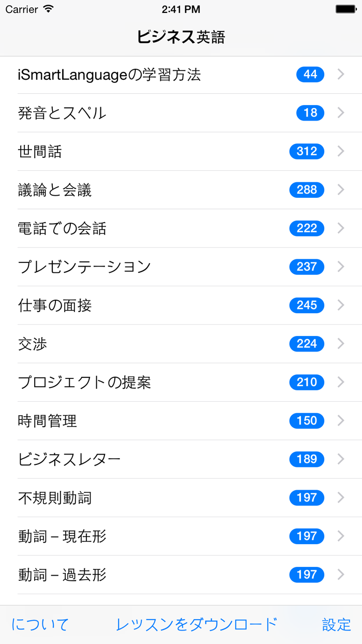Viewport: 362px width, 644px height.
Task: Tap the ビジネス英語 title bar
Action: point(180,37)
